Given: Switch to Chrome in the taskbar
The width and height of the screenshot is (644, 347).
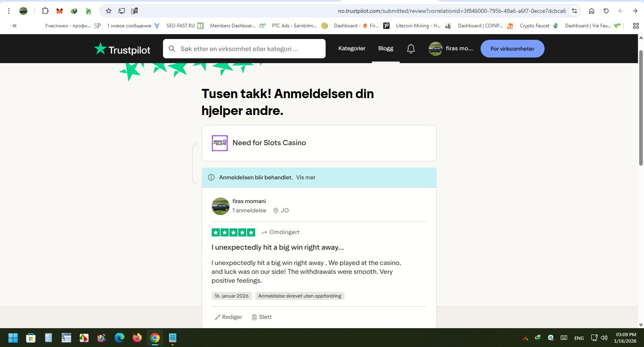Looking at the screenshot, I should point(155,338).
